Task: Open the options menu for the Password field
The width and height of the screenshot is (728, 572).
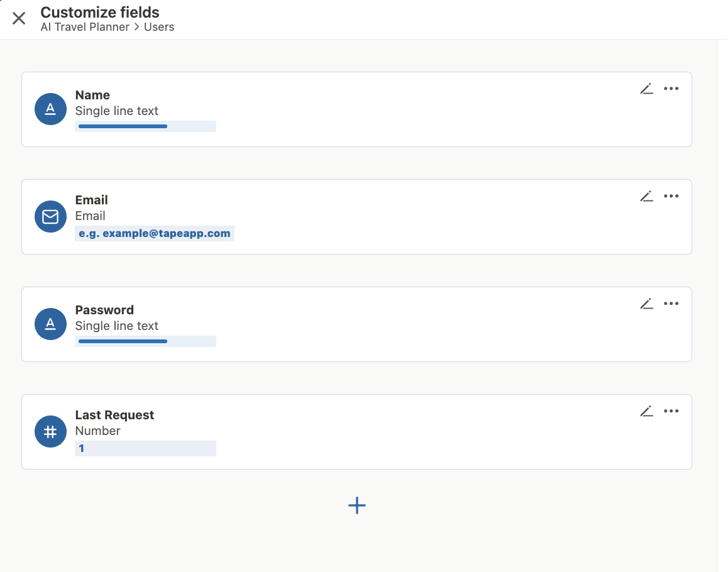Action: click(671, 304)
